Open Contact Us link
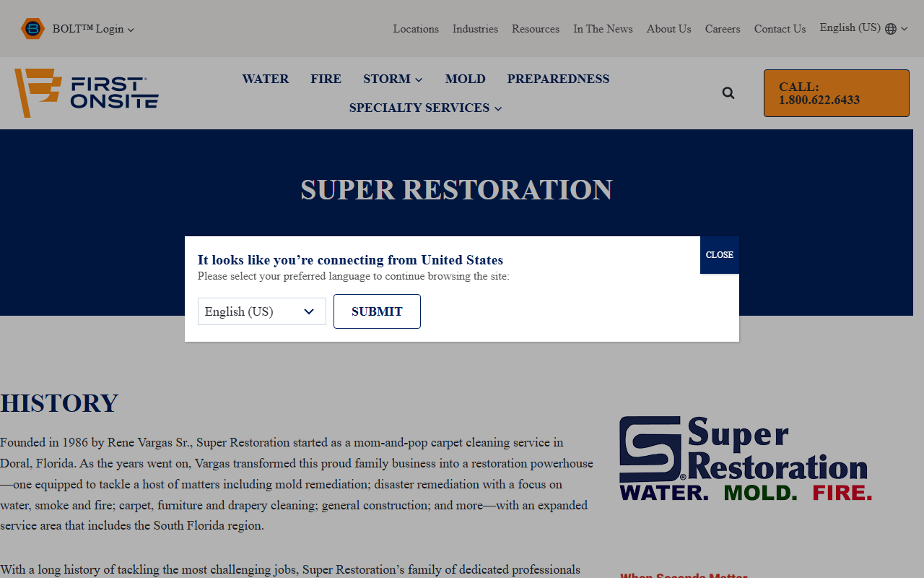This screenshot has height=578, width=924. [x=780, y=29]
